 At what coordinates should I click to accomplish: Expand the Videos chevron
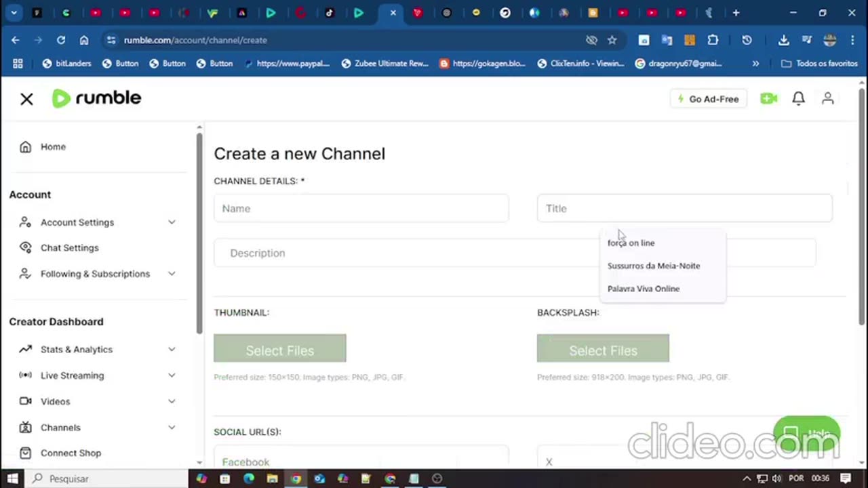point(172,401)
